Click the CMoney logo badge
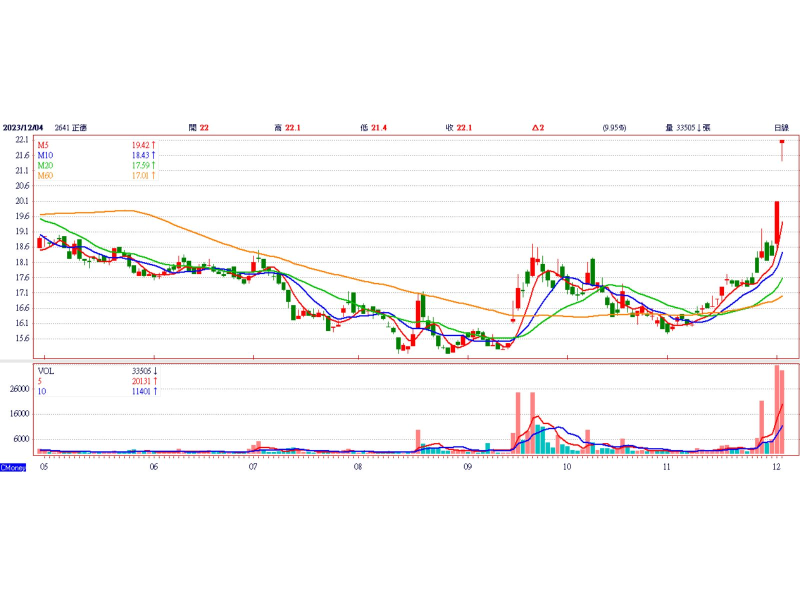 pos(12,467)
